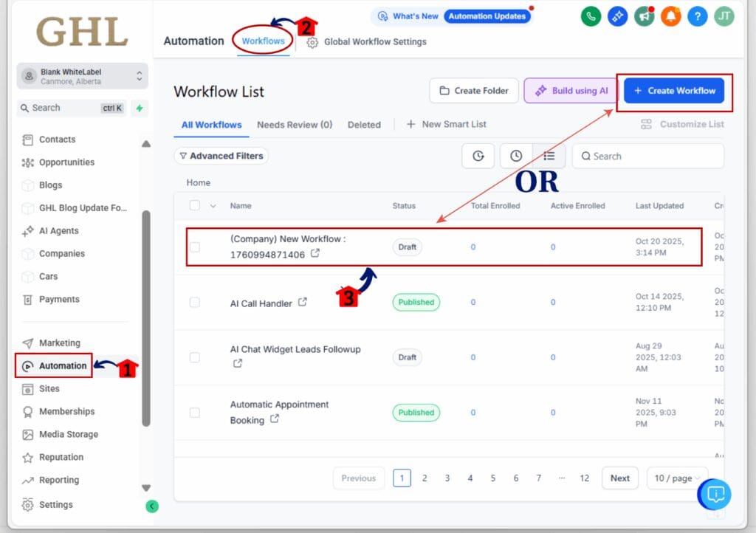The height and width of the screenshot is (533, 756).
Task: Tick the checkbox beside Automatic Appointment Booking
Action: tap(196, 413)
